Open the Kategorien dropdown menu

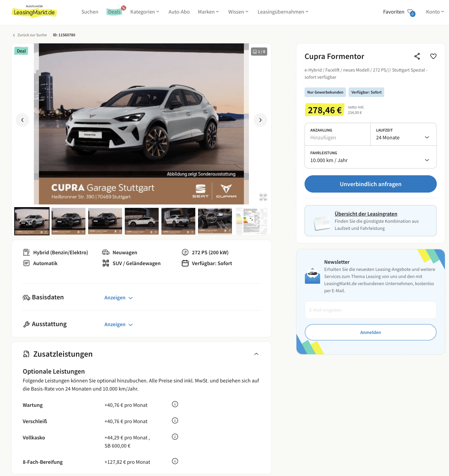145,12
